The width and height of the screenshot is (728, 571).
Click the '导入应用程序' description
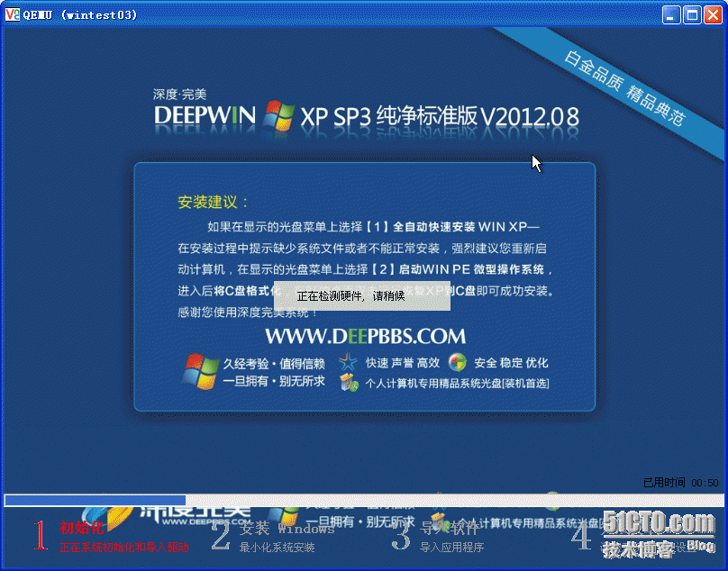click(x=451, y=548)
